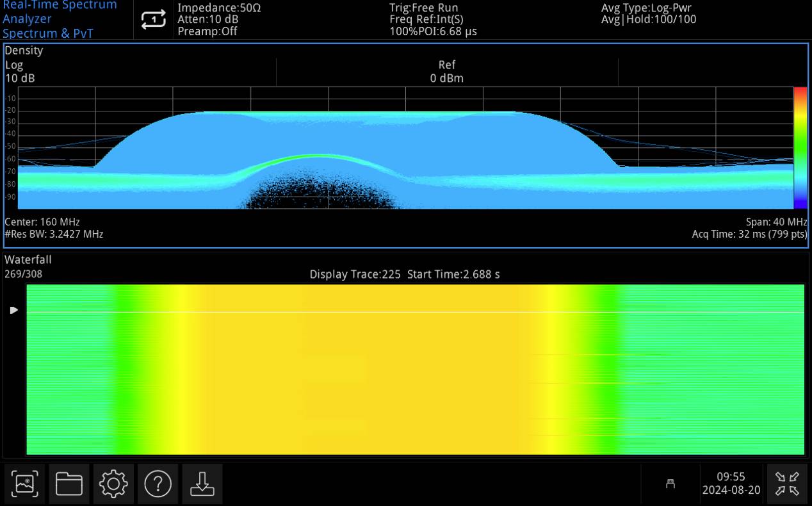
Task: Click the continuous sweep loop icon
Action: (x=152, y=19)
